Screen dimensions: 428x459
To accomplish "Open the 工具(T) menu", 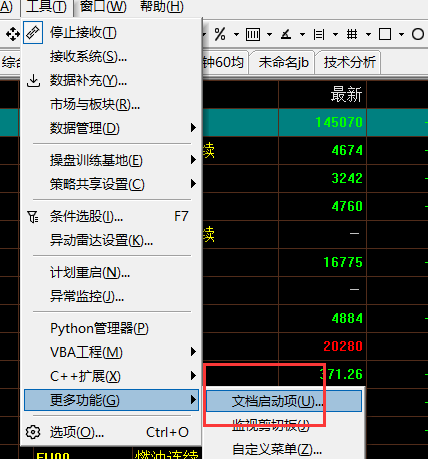I will (46, 7).
